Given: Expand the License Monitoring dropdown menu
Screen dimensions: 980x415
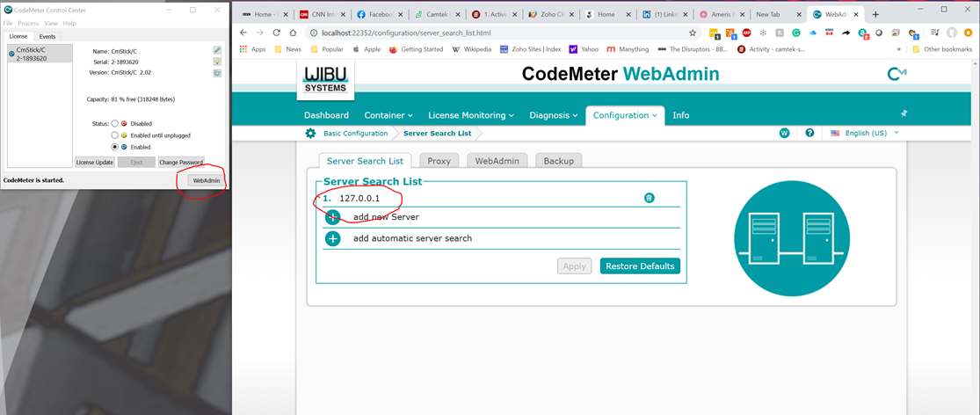Looking at the screenshot, I should coord(470,115).
